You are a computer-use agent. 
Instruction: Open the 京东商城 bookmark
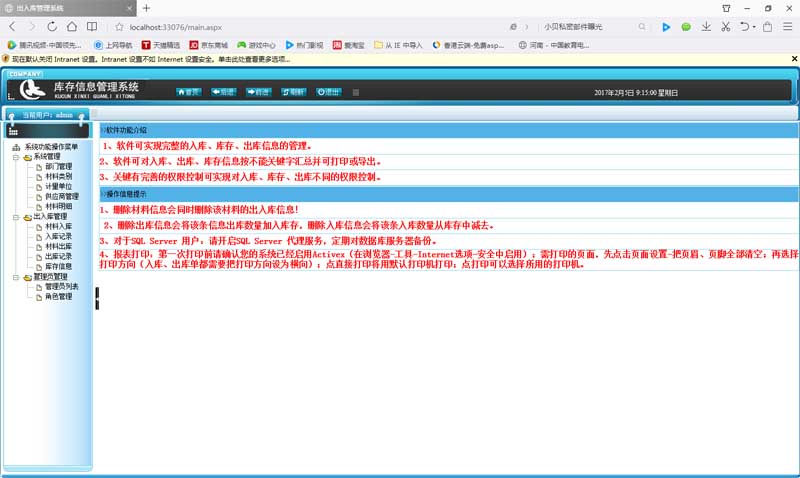[x=208, y=45]
